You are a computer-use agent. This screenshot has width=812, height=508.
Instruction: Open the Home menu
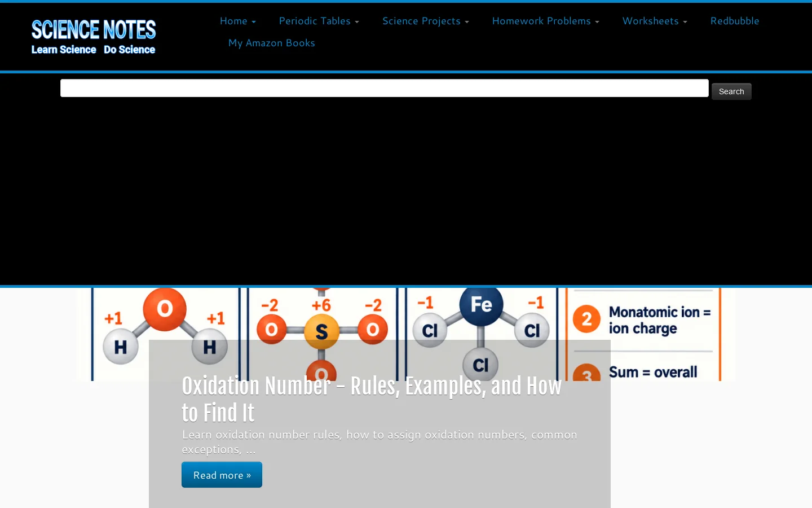click(233, 21)
